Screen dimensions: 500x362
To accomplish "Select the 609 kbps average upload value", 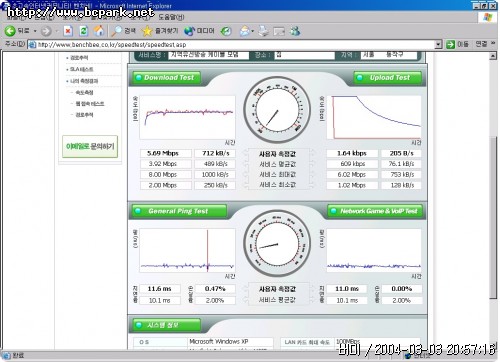I will [352, 164].
